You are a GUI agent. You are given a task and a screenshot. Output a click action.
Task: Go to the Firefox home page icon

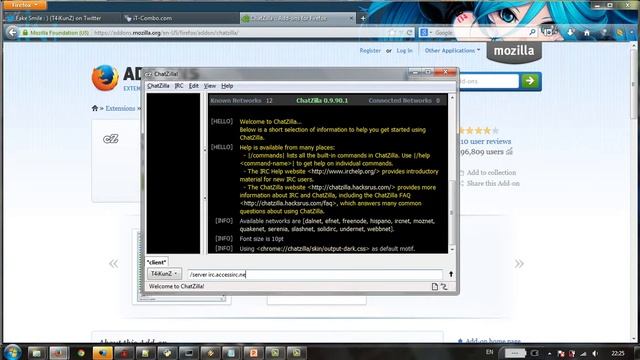(x=587, y=33)
